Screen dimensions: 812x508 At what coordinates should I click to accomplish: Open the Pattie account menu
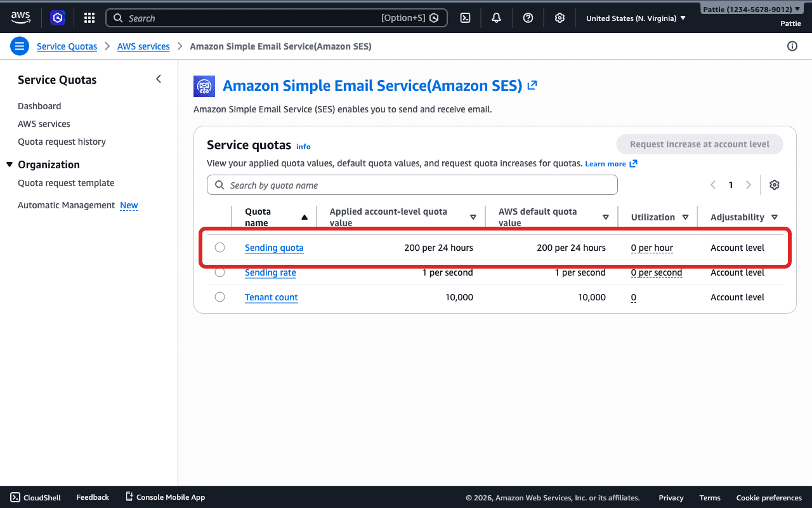click(x=752, y=10)
